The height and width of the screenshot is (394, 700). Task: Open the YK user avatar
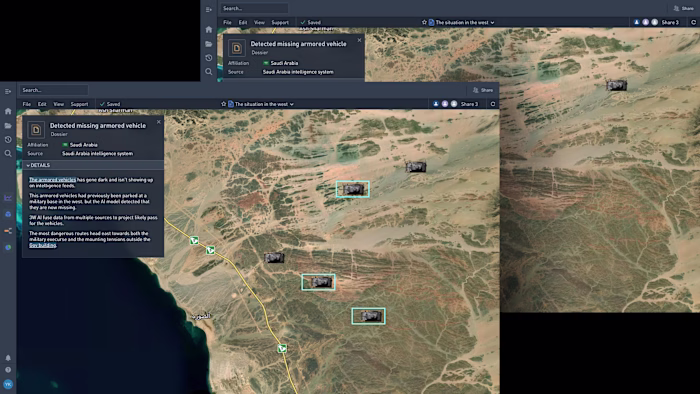click(8, 384)
